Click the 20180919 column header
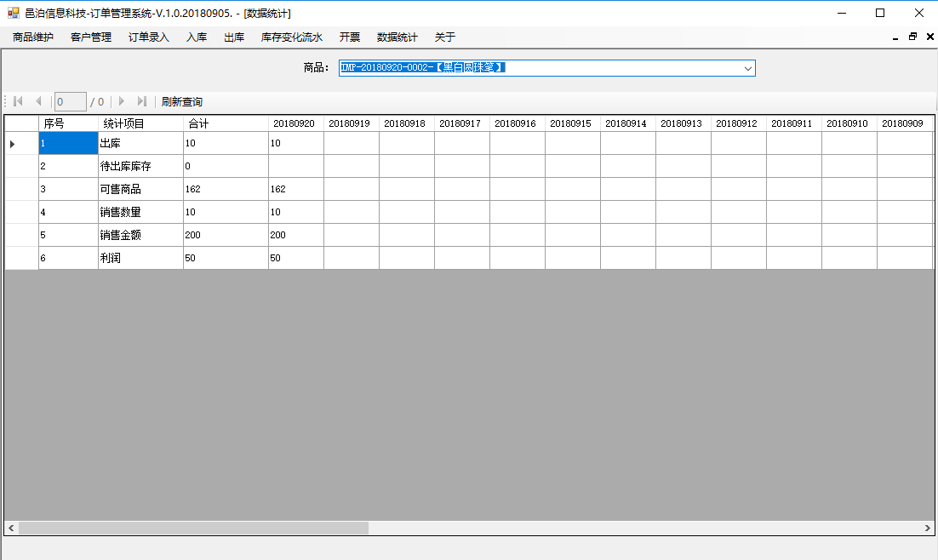 pyautogui.click(x=352, y=123)
